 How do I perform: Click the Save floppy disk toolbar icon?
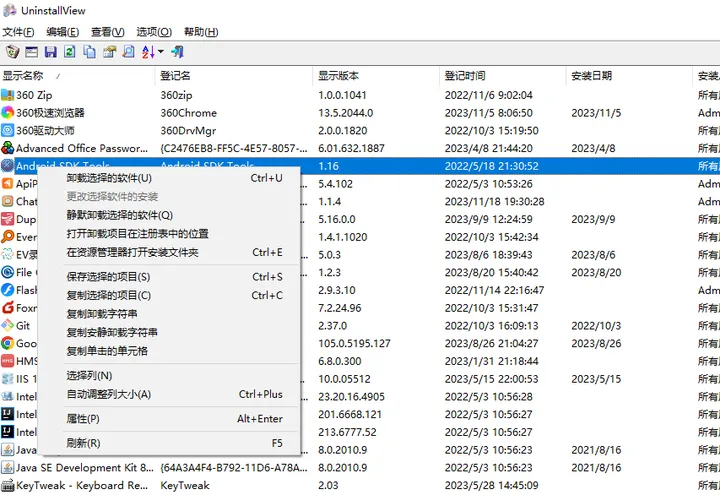(x=51, y=52)
